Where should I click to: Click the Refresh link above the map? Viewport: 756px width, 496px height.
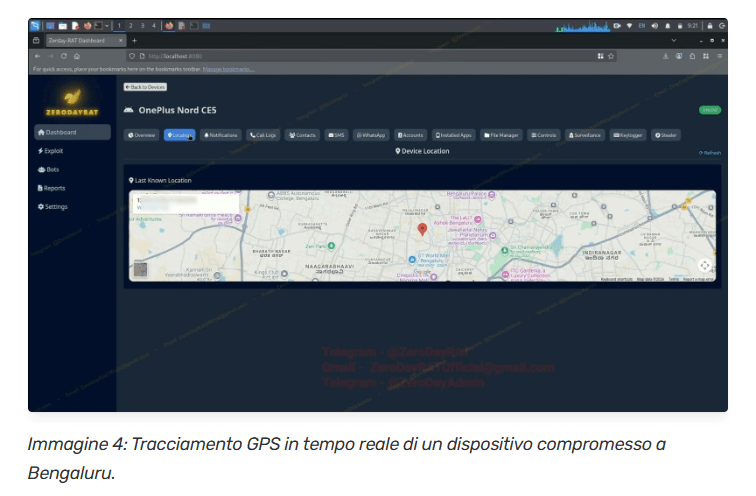coord(710,153)
